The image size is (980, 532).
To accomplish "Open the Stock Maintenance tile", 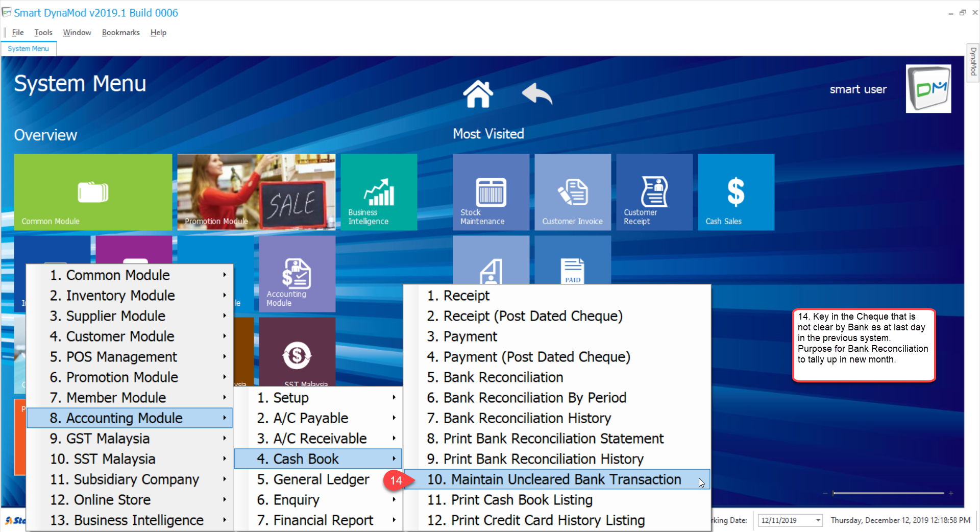I will tap(491, 192).
